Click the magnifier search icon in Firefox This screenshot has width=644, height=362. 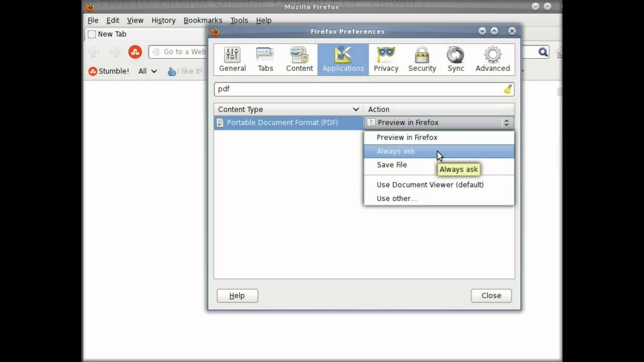point(543,52)
